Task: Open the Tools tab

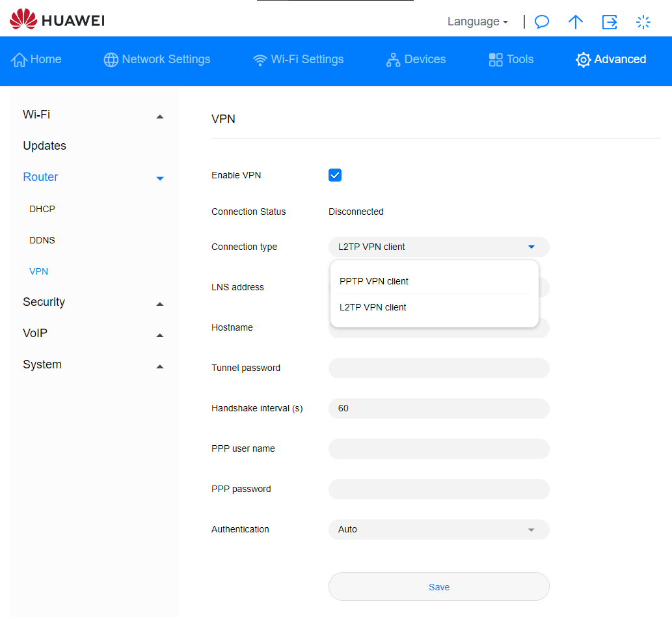Action: pos(511,59)
